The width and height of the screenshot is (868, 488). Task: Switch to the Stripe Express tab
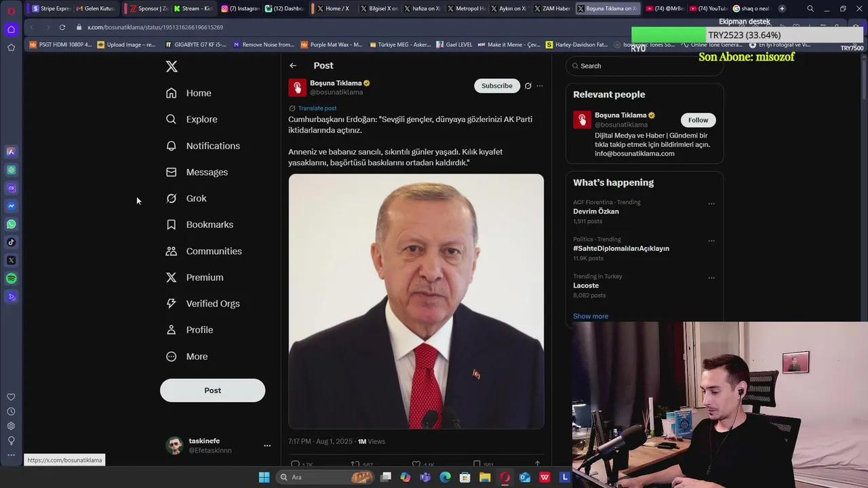52,9
